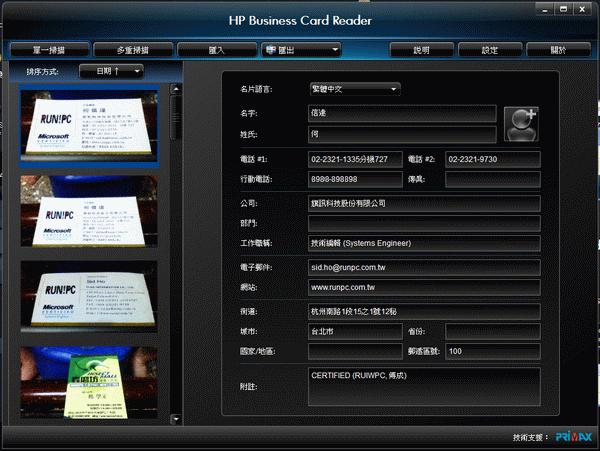Screen dimensions: 600x451
Task: Click the city field 台北市
Action: [355, 332]
